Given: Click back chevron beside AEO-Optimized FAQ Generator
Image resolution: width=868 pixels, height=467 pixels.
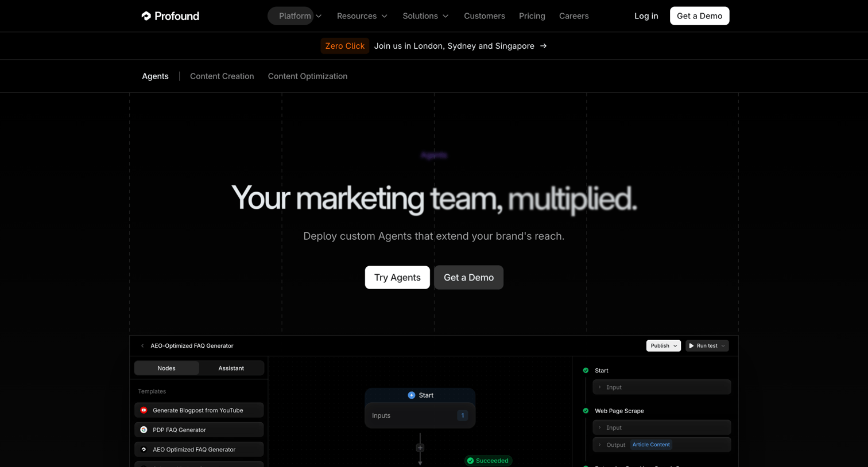Looking at the screenshot, I should [x=142, y=346].
